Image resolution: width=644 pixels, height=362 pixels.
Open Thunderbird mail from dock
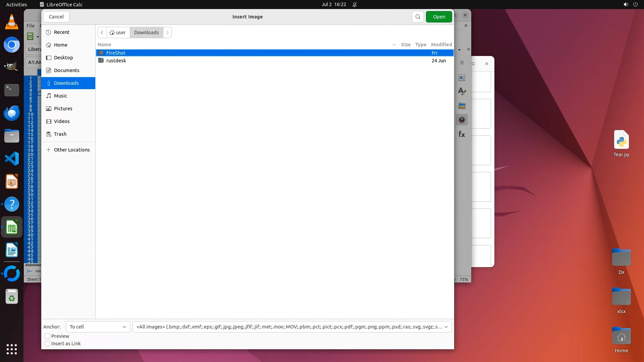click(12, 113)
